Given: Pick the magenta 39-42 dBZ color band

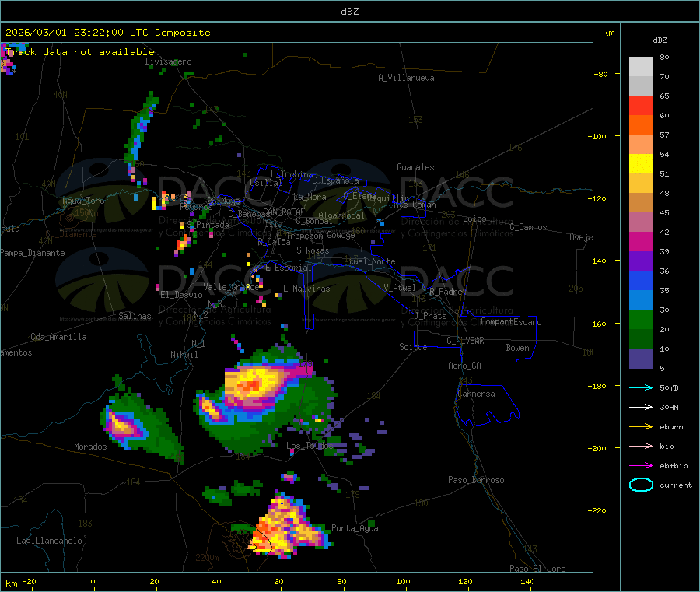Looking at the screenshot, I should [x=641, y=241].
